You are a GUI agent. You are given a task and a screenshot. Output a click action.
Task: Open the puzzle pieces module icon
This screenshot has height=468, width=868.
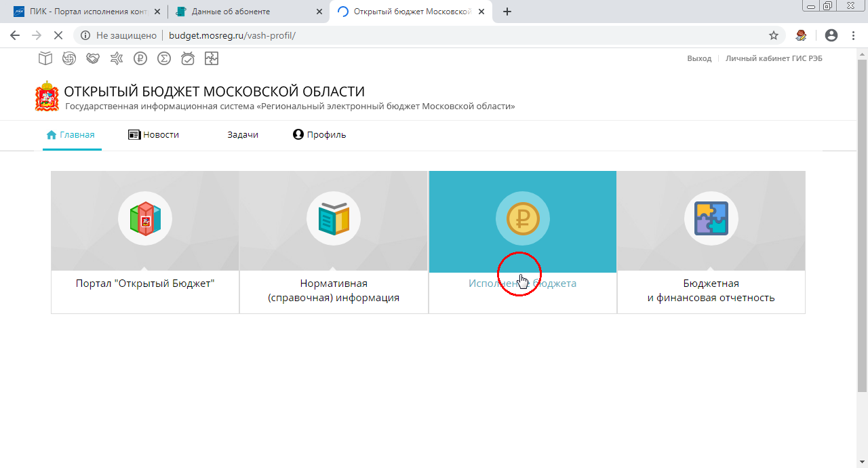click(x=211, y=58)
